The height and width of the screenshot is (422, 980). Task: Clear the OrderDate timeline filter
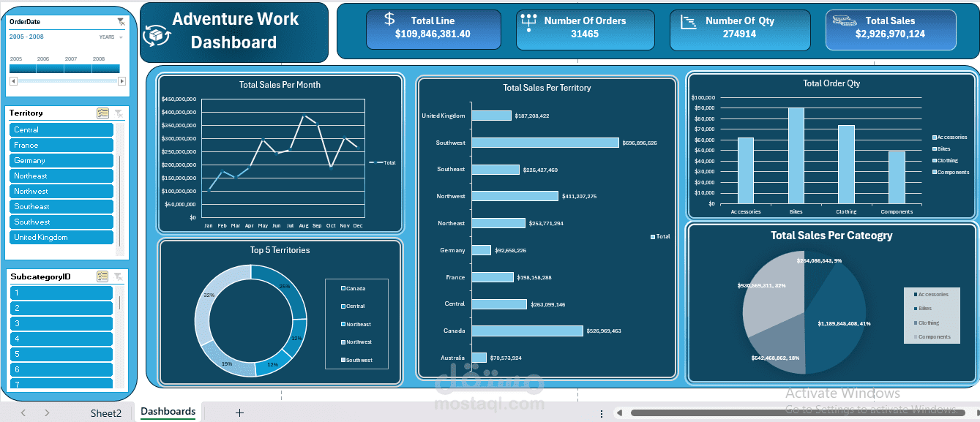[121, 23]
